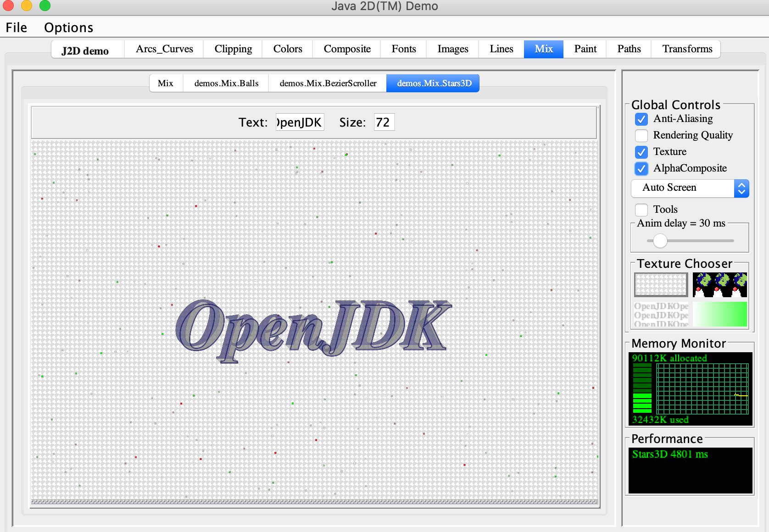769x532 pixels.
Task: Choose the Duke image texture swatch
Action: point(719,285)
